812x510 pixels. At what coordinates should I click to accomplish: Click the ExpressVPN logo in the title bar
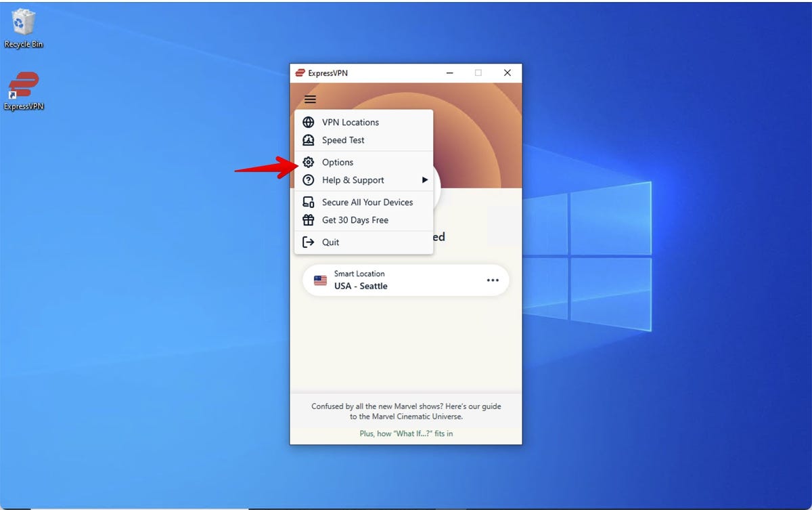click(x=300, y=73)
